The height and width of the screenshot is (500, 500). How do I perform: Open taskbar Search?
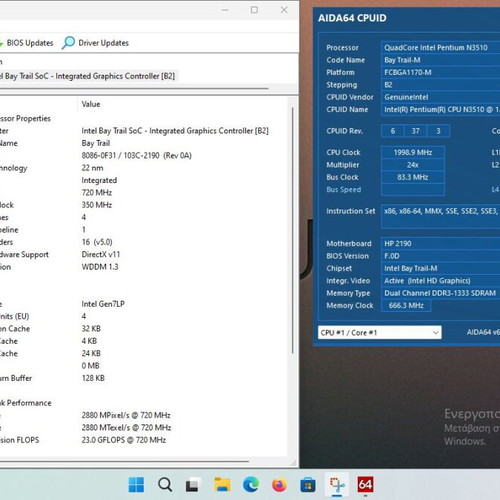tap(165, 484)
